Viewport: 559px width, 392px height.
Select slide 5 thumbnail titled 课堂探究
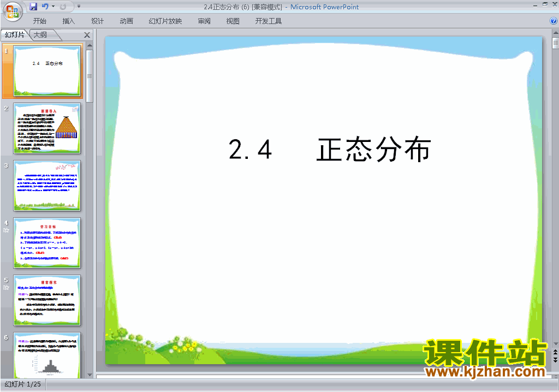(x=47, y=300)
